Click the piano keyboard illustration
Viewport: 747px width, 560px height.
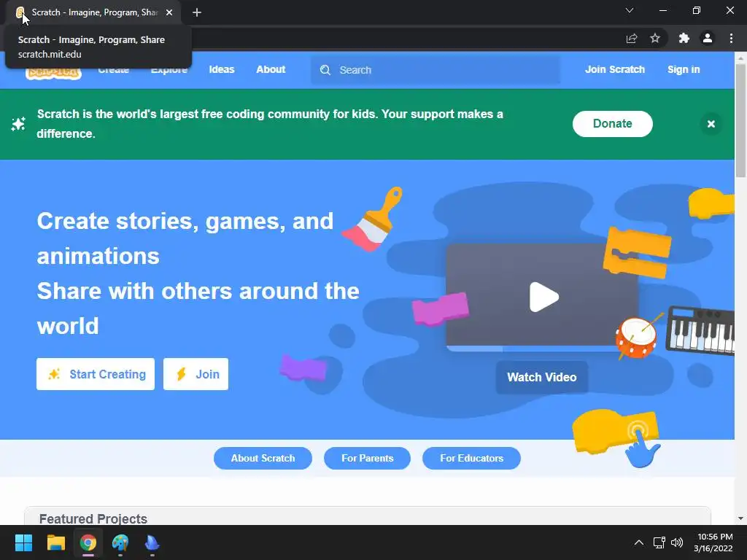(x=700, y=330)
